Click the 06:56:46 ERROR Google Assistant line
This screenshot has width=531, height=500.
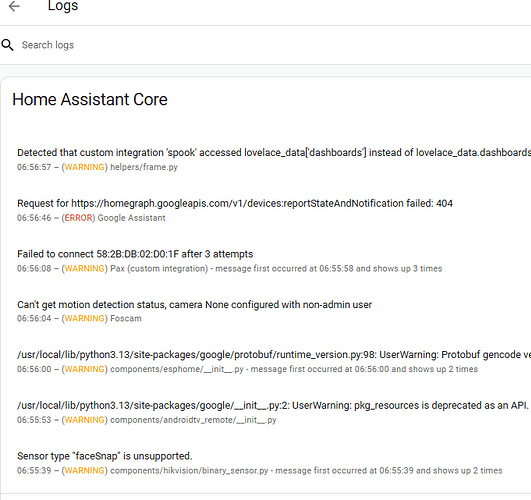pos(91,218)
